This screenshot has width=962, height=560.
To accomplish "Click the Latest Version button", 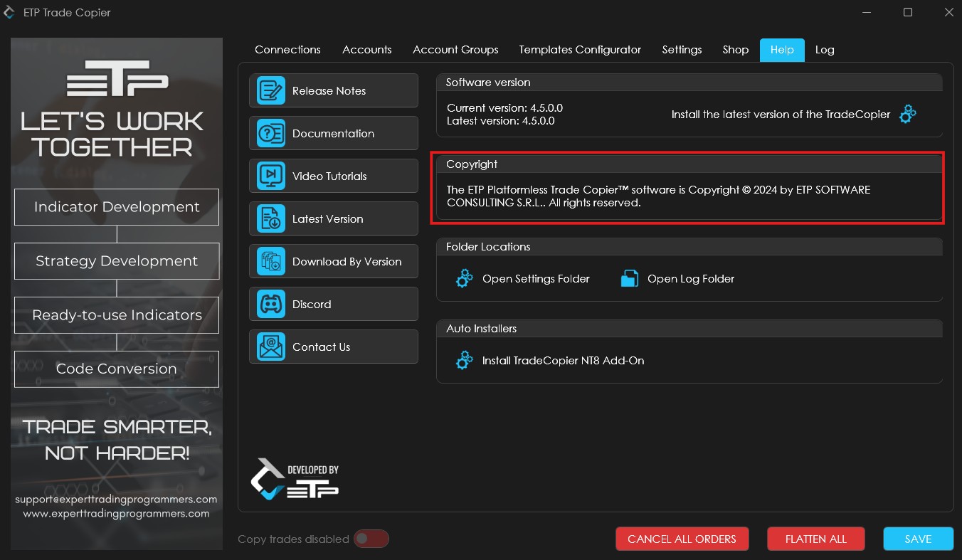I will click(x=334, y=219).
